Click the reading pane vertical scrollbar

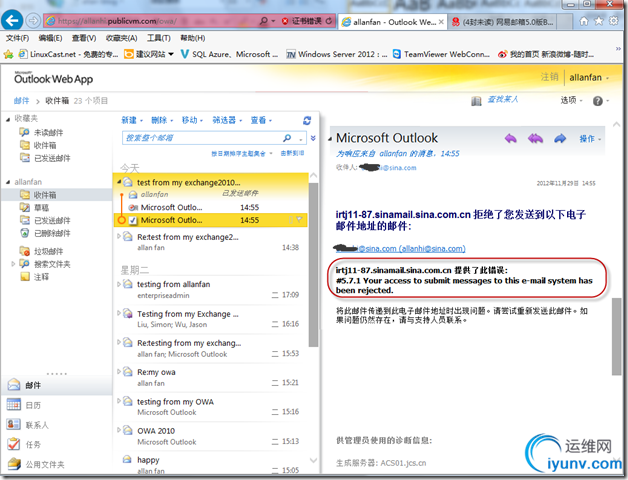(x=616, y=337)
